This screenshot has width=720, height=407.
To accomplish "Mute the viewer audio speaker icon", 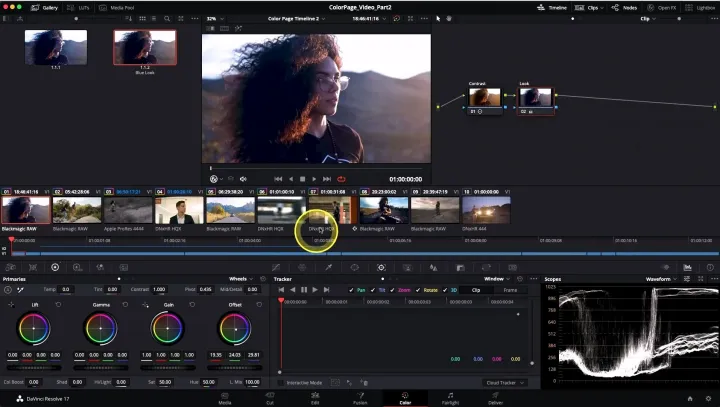I will [x=243, y=179].
